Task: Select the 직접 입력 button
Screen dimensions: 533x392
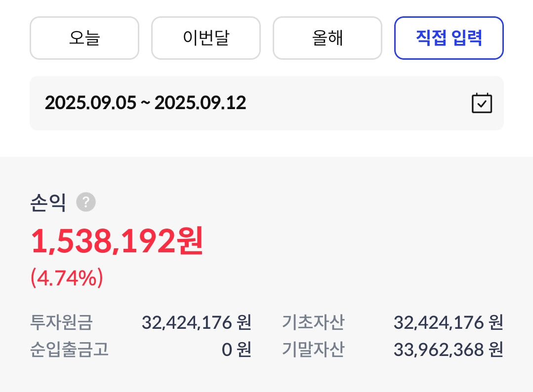Action: 449,39
